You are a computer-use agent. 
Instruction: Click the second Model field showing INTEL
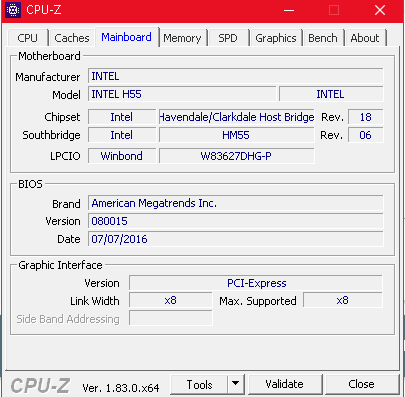(331, 94)
